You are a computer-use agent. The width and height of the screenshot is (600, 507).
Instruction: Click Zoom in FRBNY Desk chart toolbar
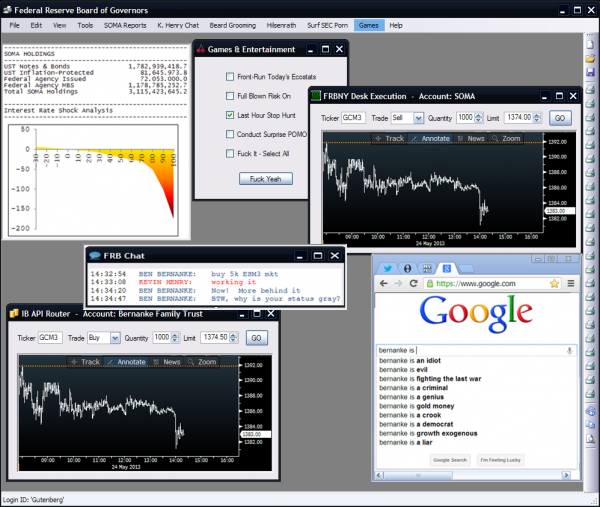[x=506, y=139]
